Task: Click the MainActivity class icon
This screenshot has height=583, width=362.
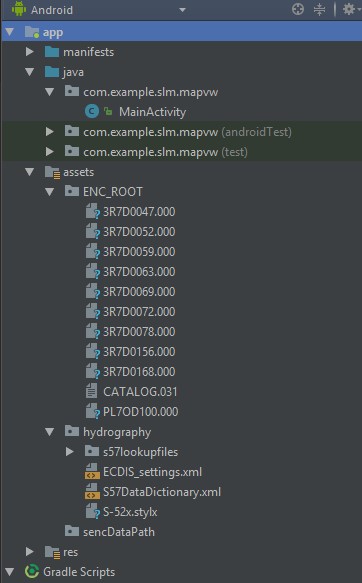Action: point(92,112)
